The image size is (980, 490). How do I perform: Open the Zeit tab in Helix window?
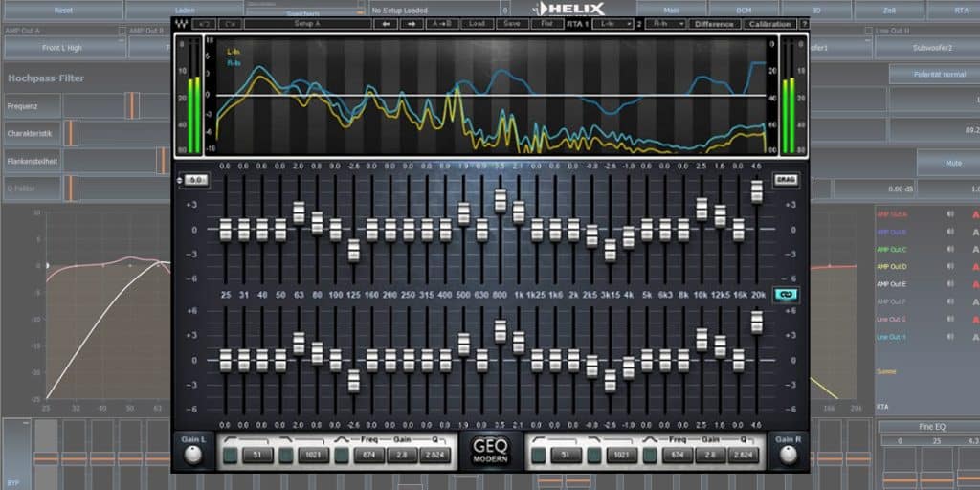pos(889,10)
